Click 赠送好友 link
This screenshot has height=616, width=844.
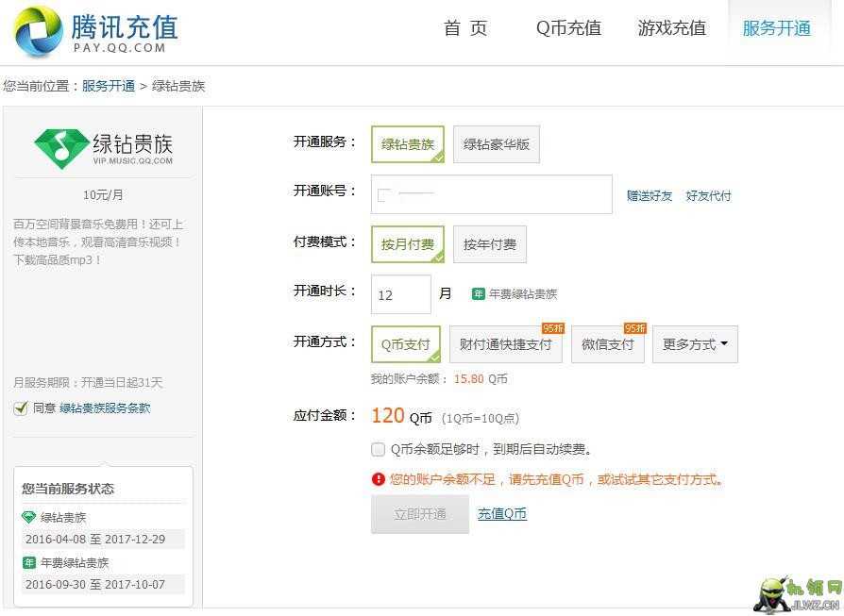tap(650, 196)
